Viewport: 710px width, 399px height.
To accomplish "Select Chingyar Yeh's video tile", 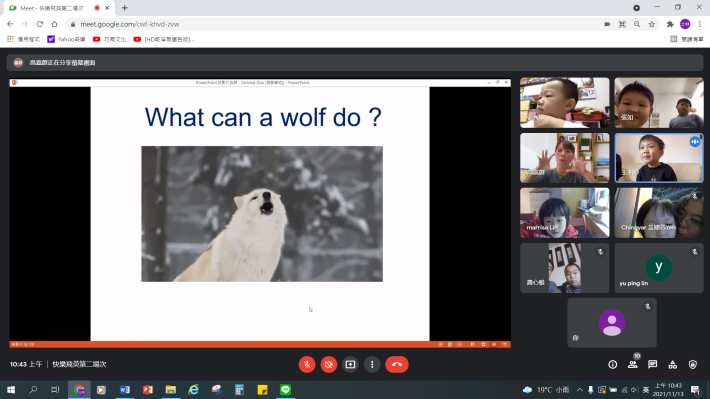I will pyautogui.click(x=659, y=213).
